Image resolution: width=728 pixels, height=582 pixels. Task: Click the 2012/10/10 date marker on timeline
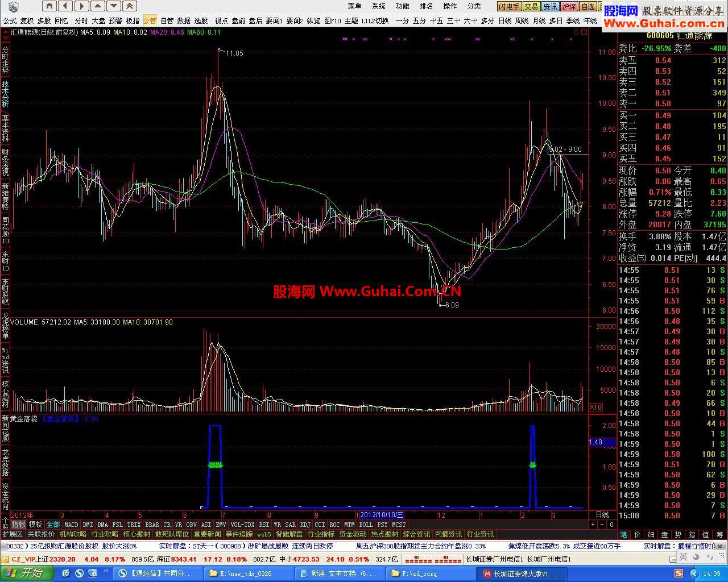[381, 514]
